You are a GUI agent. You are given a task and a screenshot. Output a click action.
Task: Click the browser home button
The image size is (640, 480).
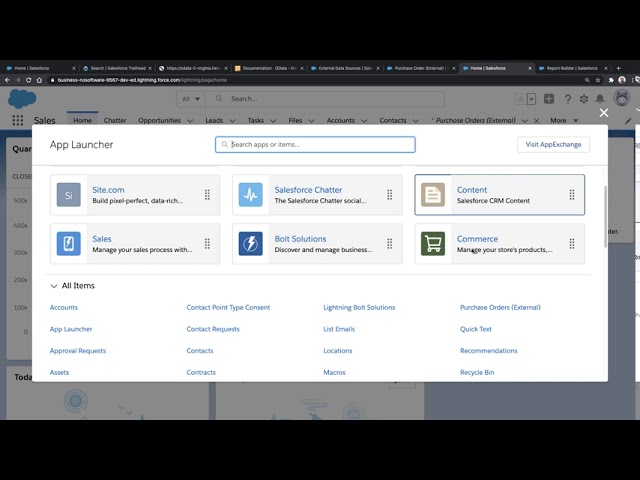coord(39,80)
